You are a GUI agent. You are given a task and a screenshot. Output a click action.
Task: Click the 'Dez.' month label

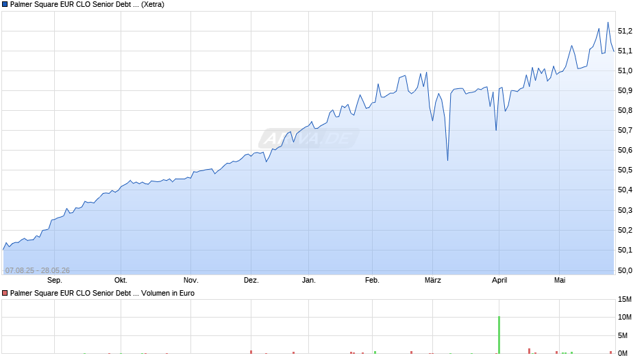(251, 281)
